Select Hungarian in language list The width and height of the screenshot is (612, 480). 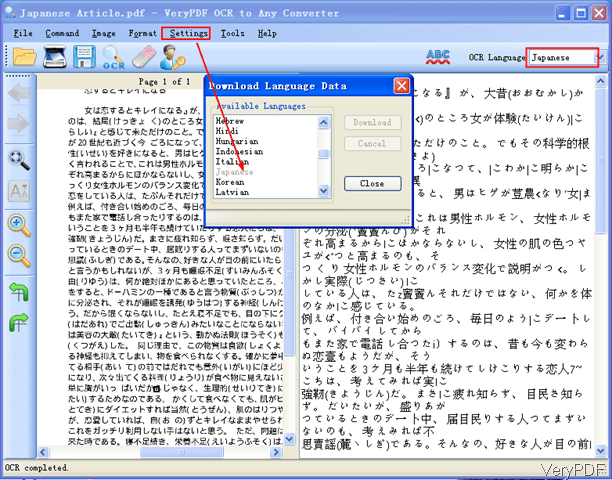point(266,141)
